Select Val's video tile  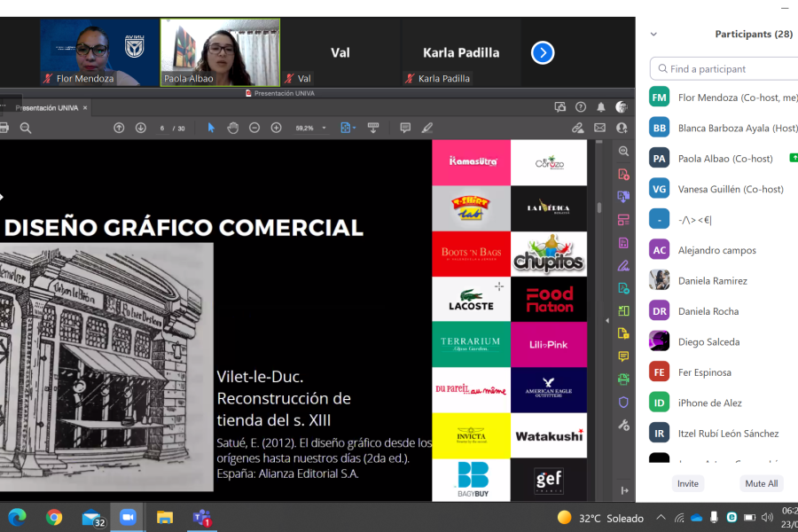point(340,52)
